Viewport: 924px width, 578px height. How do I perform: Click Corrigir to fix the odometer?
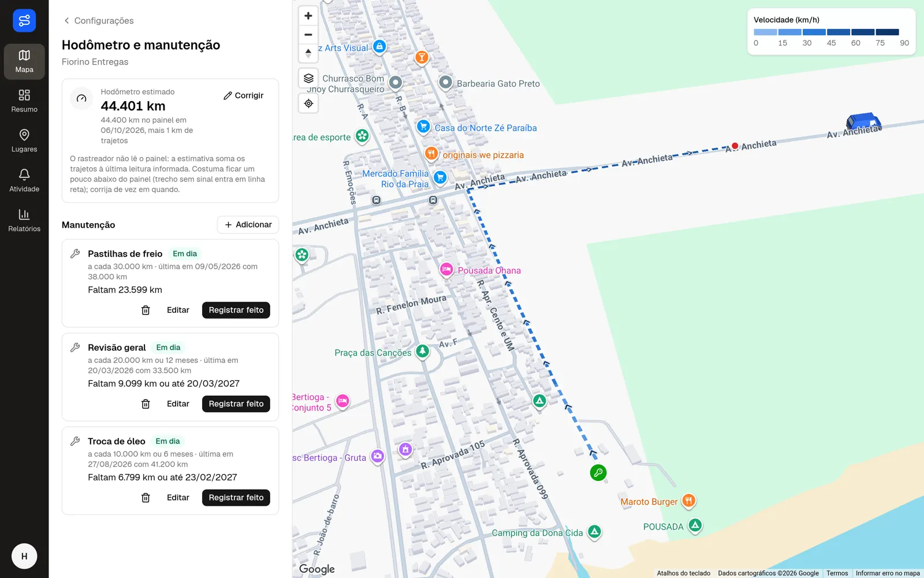click(x=244, y=95)
